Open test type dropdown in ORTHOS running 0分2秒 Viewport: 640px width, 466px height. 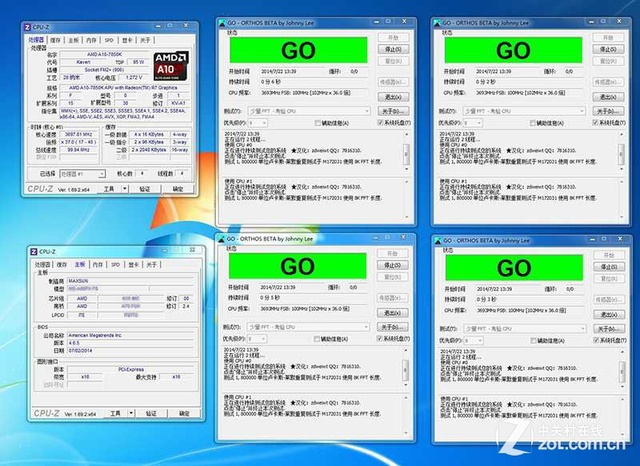pyautogui.click(x=524, y=111)
